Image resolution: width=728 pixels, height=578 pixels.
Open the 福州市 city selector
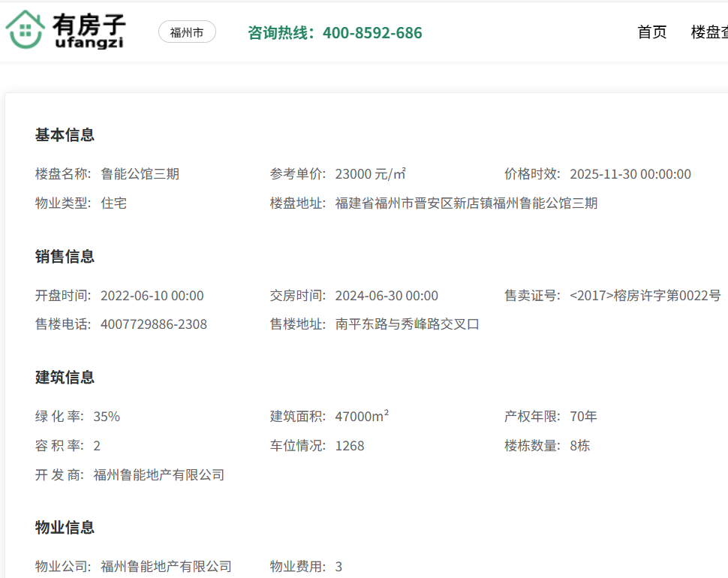187,32
